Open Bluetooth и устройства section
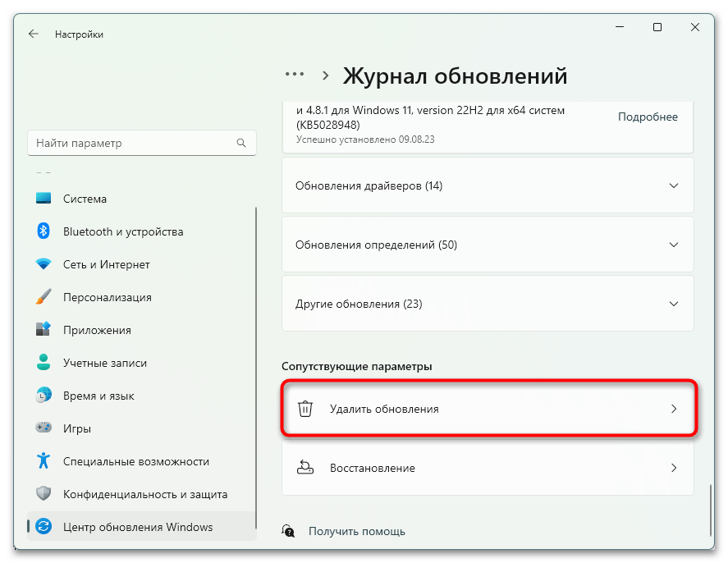The width and height of the screenshot is (728, 563). click(142, 231)
